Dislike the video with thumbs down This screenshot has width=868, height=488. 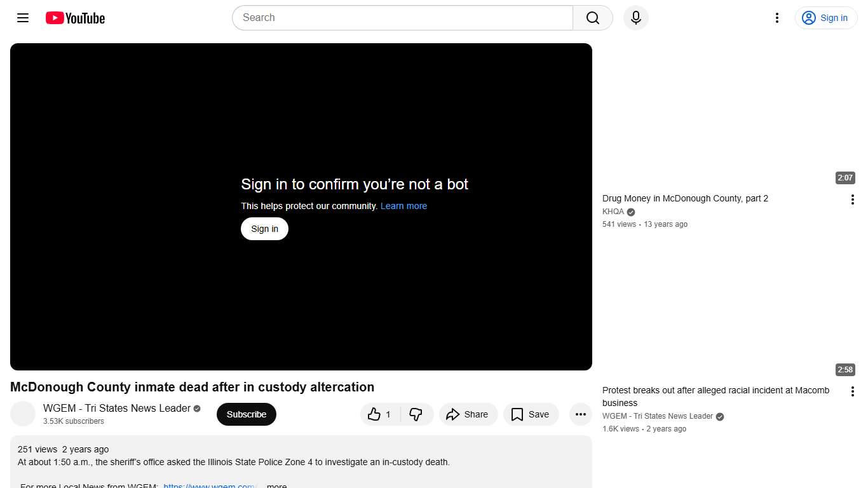[416, 414]
